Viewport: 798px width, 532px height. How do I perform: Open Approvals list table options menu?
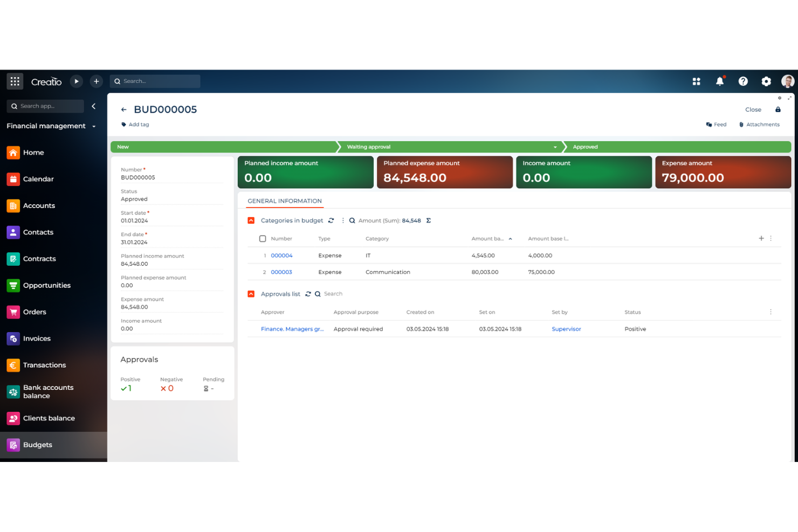[x=771, y=312]
